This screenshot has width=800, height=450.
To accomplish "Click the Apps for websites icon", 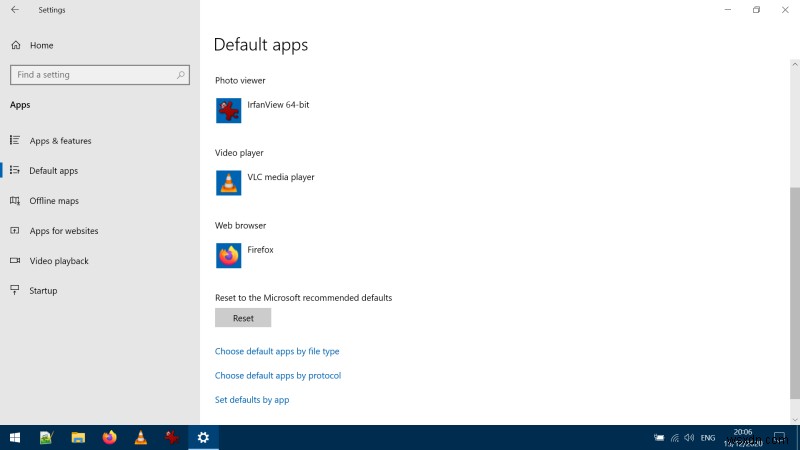I will 15,231.
